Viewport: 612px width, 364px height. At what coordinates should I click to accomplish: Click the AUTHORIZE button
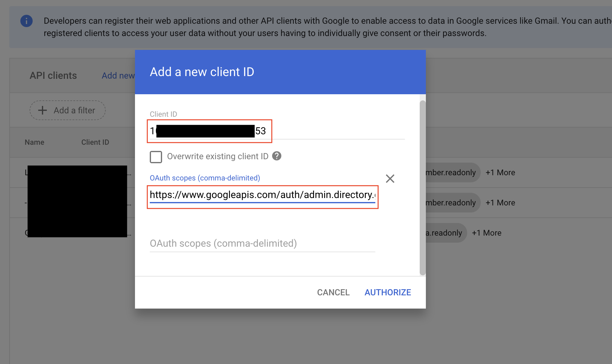pos(388,292)
